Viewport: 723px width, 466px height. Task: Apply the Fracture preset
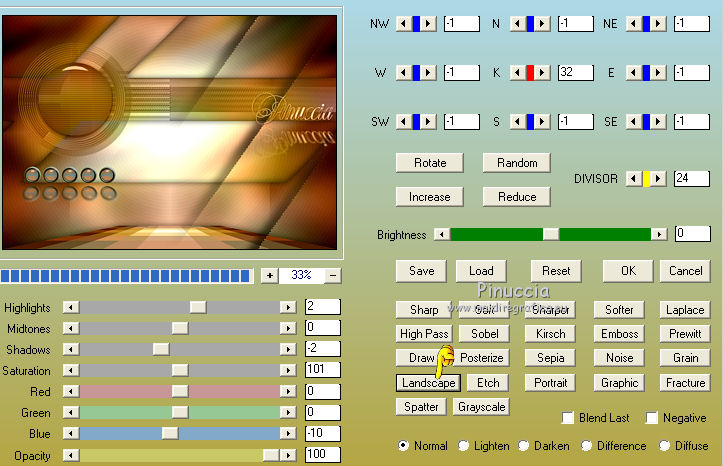pyautogui.click(x=685, y=383)
